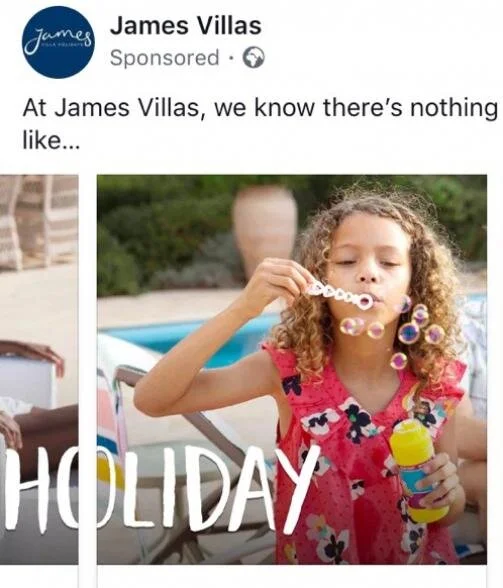The height and width of the screenshot is (588, 503).
Task: Click the girl's face in the ad
Action: [369, 261]
